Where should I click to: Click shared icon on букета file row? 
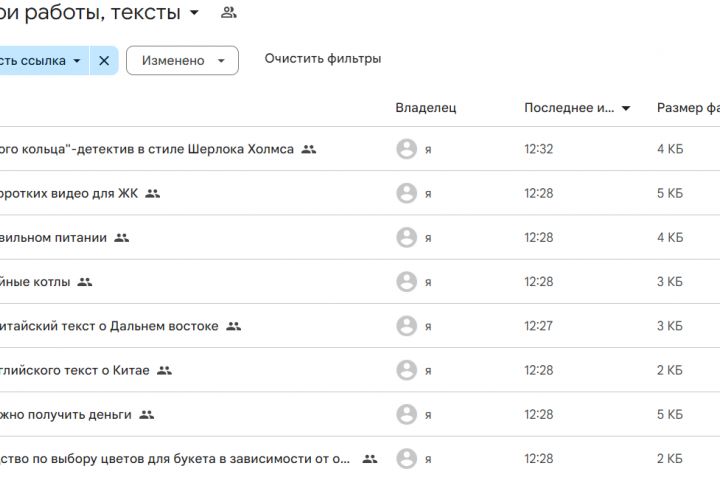[x=369, y=459]
